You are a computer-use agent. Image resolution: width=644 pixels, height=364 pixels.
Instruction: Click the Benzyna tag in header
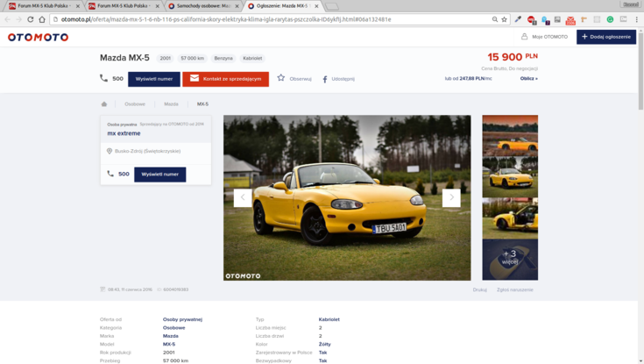coord(223,59)
